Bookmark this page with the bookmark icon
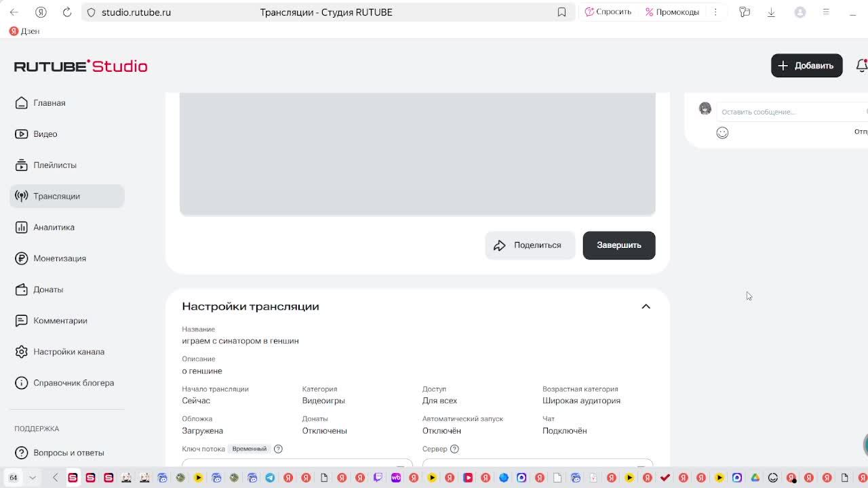Image resolution: width=868 pixels, height=488 pixels. tap(561, 12)
